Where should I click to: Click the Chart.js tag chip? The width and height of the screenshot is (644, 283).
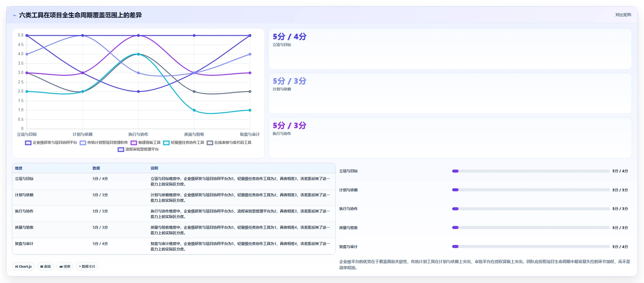click(x=23, y=266)
